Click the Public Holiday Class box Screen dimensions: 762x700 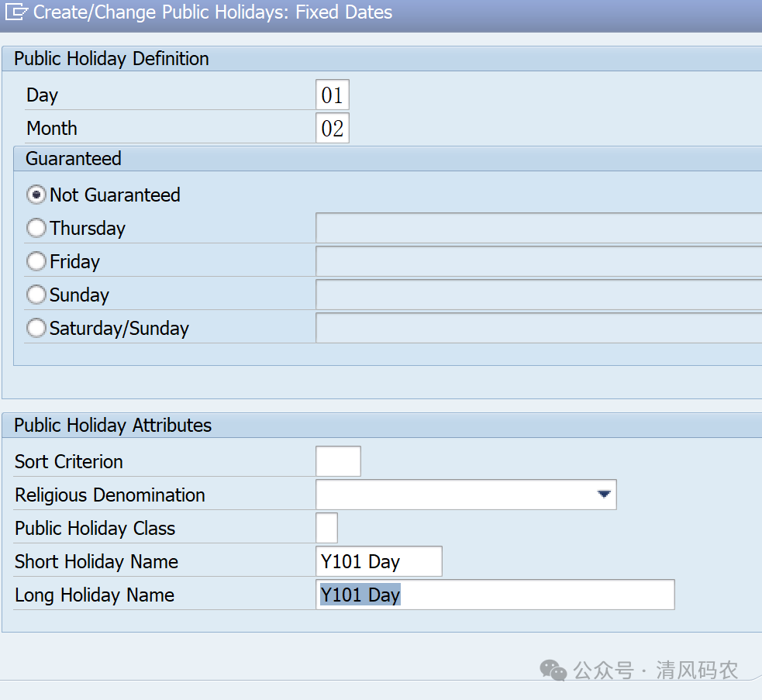point(326,528)
